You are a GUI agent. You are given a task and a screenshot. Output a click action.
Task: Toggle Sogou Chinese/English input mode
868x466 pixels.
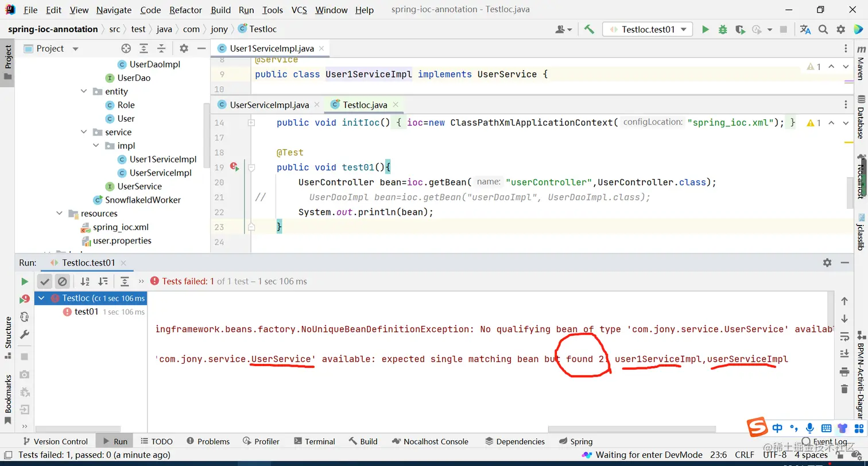pyautogui.click(x=777, y=428)
